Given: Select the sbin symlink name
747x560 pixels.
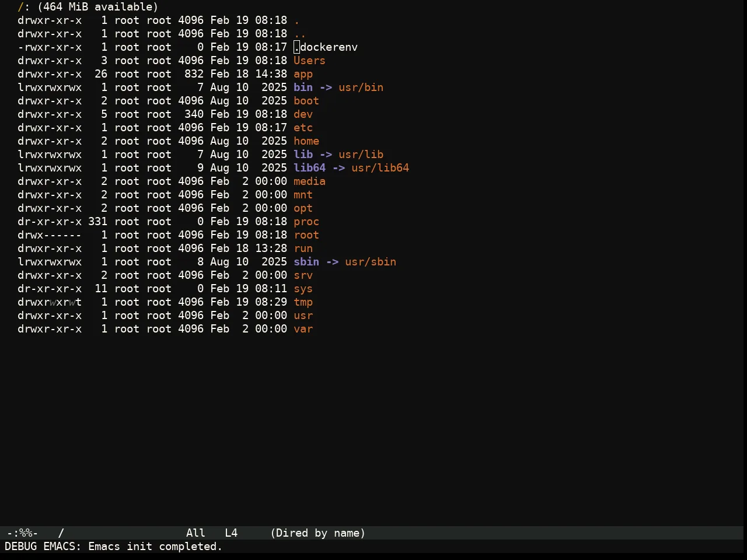Looking at the screenshot, I should (x=306, y=262).
